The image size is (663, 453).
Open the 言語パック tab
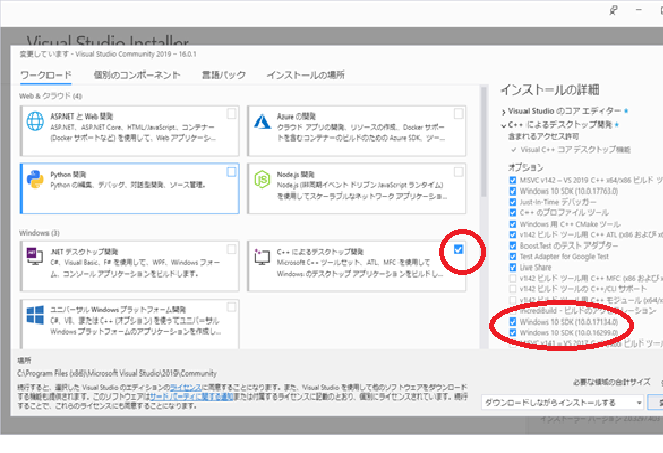point(224,75)
